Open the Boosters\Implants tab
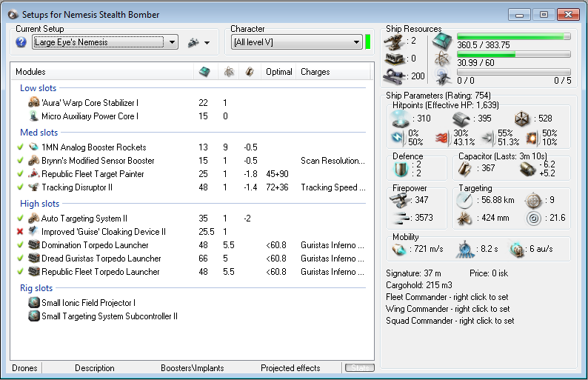This screenshot has height=380, width=588. coord(193,368)
